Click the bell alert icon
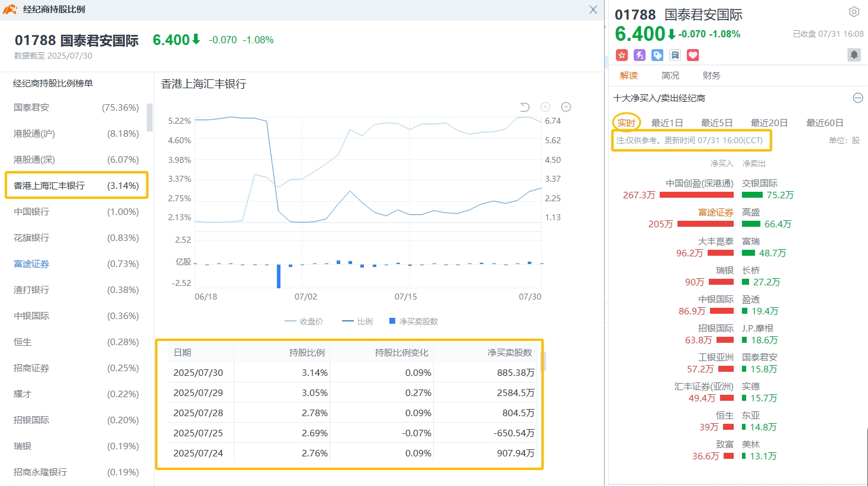 854,55
